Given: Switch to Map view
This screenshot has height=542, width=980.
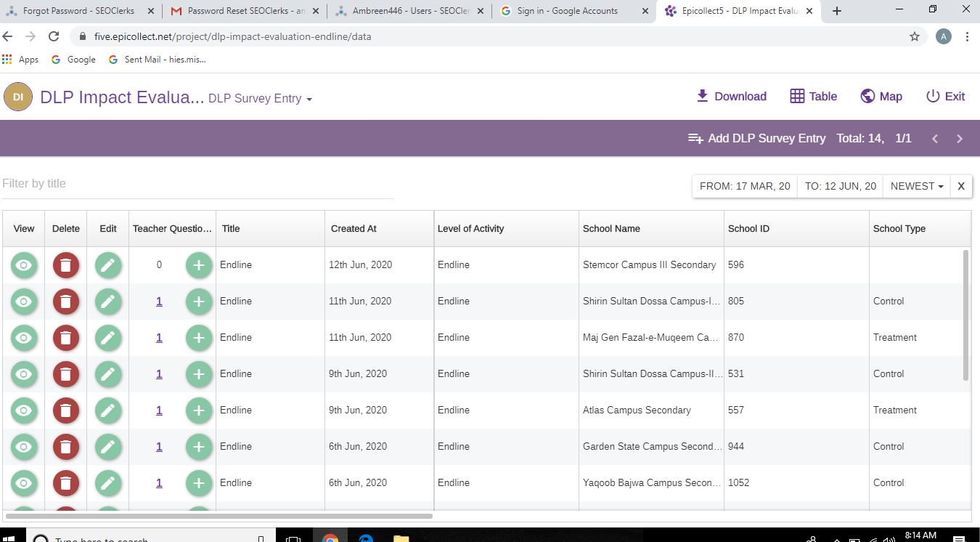Looking at the screenshot, I should click(x=881, y=97).
